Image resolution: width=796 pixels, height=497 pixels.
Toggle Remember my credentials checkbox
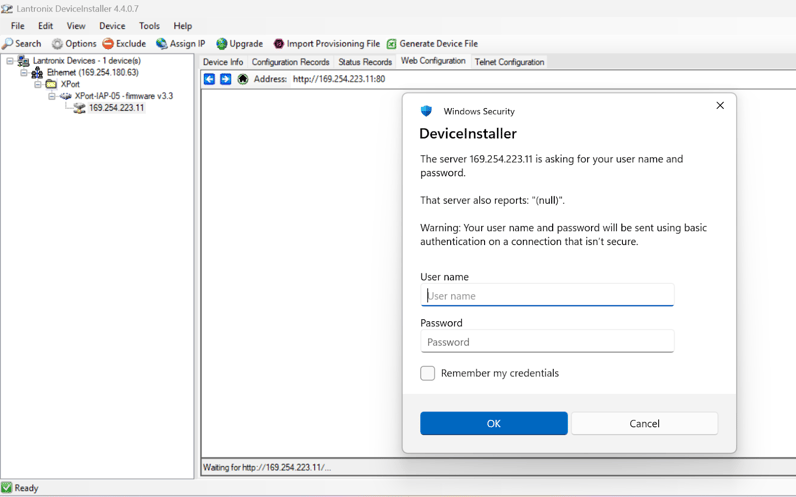(x=427, y=373)
